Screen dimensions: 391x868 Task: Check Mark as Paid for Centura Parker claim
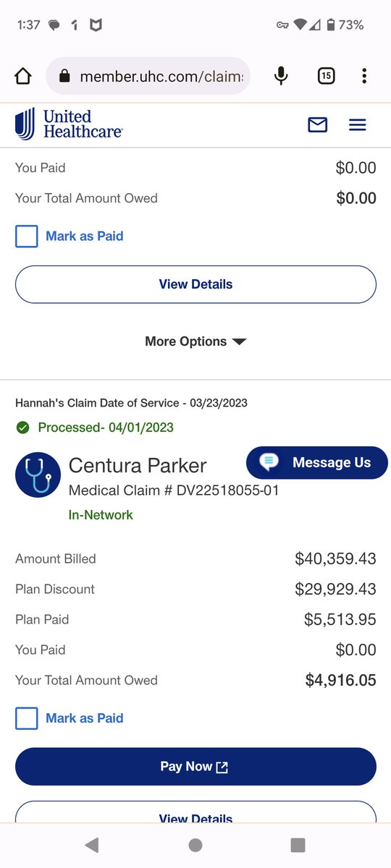(x=27, y=718)
